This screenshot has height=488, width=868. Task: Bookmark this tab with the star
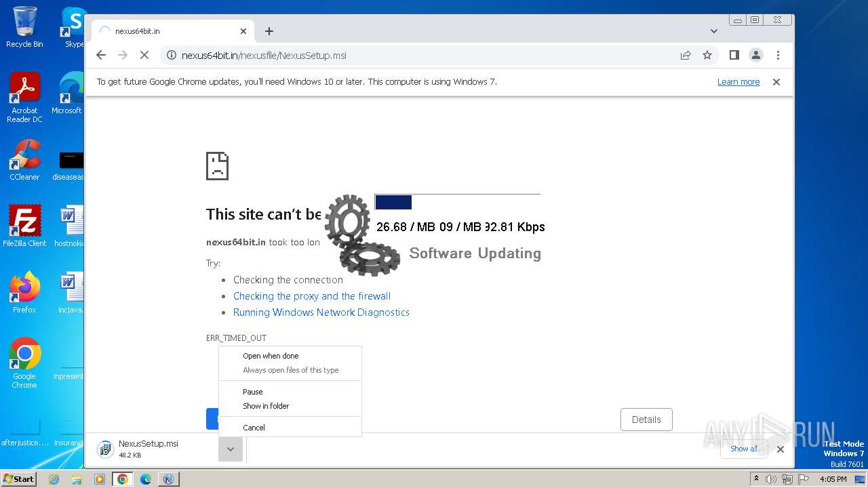coord(707,55)
